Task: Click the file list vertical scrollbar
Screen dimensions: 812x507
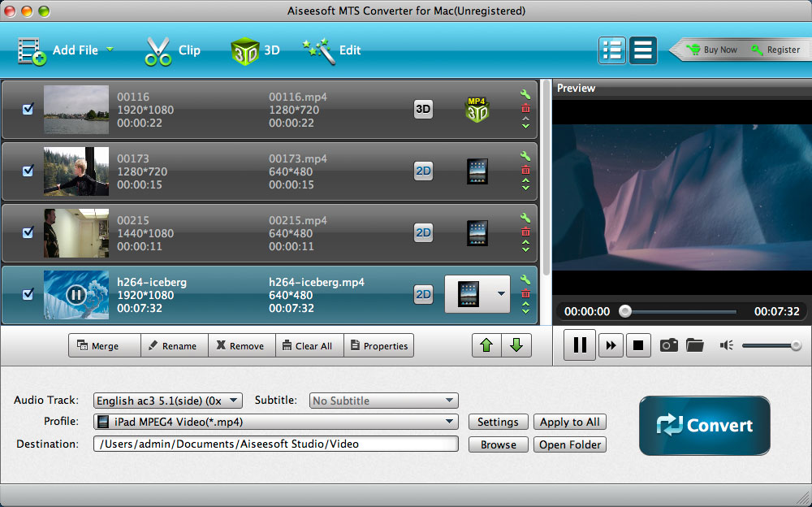Action: (x=545, y=176)
